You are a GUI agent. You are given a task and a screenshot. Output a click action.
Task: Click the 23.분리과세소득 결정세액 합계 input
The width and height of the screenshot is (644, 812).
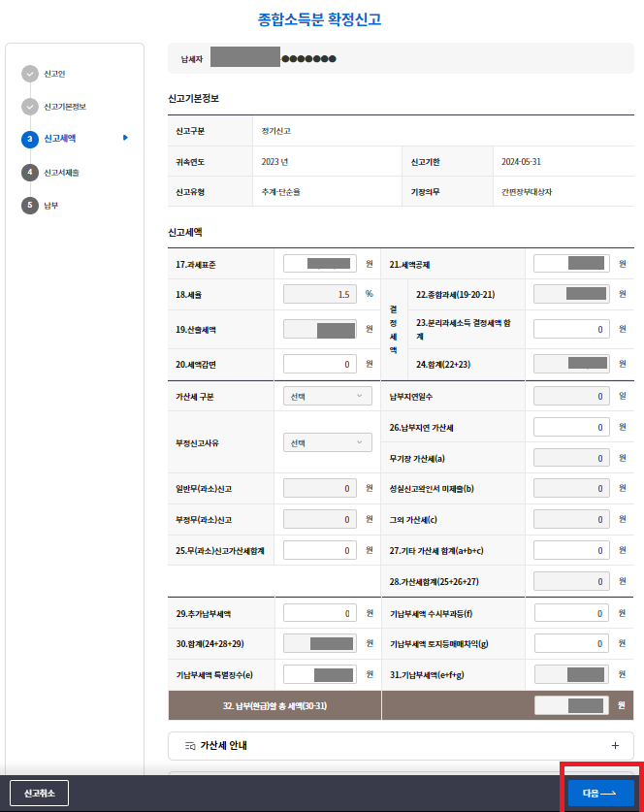pyautogui.click(x=571, y=329)
